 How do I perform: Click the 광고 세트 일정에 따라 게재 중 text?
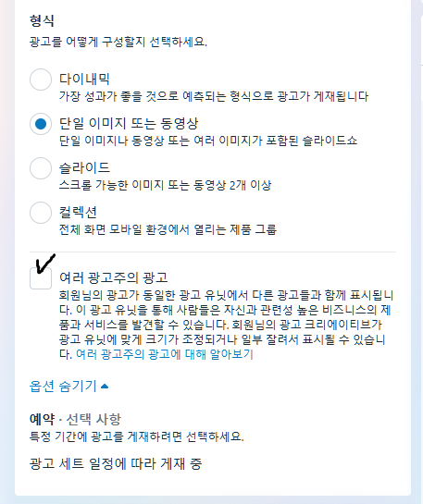click(116, 463)
